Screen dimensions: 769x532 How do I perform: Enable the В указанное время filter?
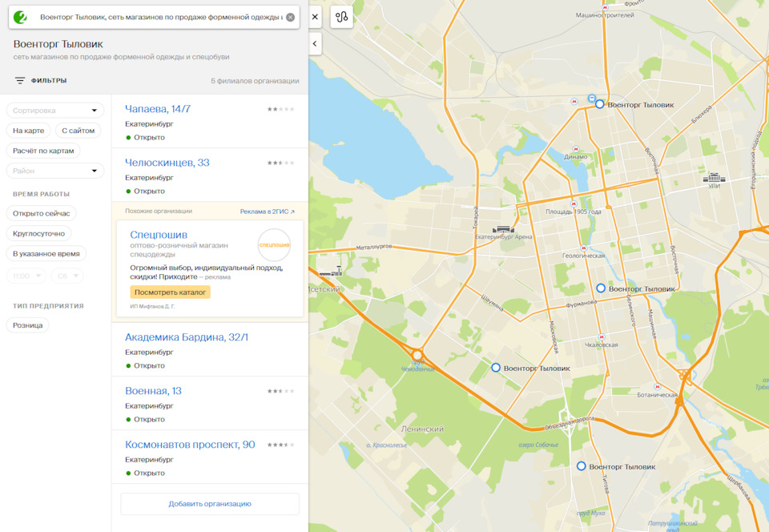(x=46, y=253)
